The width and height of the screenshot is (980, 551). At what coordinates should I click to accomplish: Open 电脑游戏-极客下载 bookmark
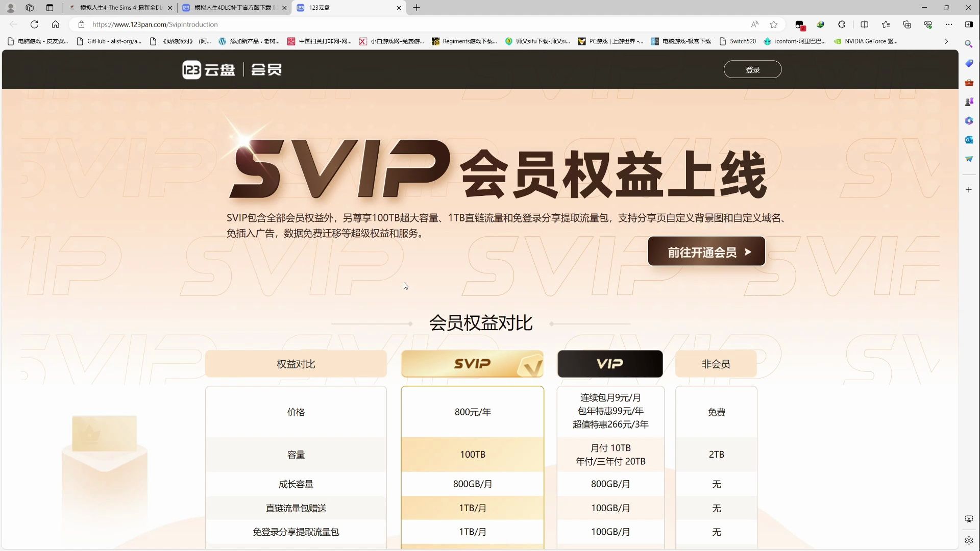coord(681,41)
